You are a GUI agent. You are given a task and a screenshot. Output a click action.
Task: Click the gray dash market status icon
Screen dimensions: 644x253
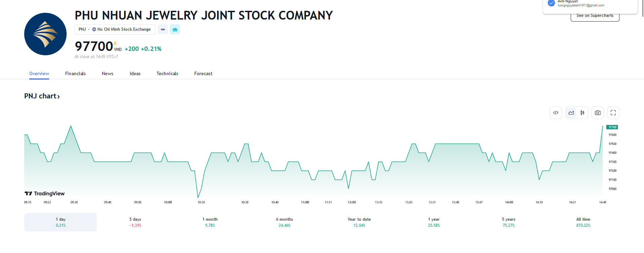(163, 29)
